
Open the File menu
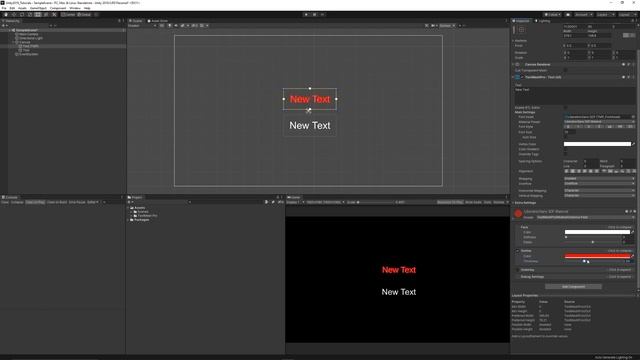4,8
